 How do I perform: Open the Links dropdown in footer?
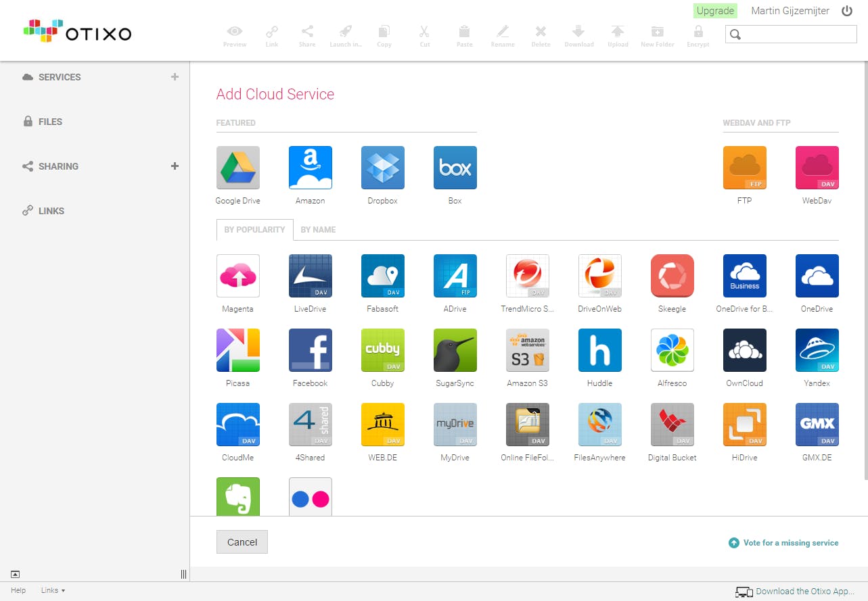coord(53,590)
